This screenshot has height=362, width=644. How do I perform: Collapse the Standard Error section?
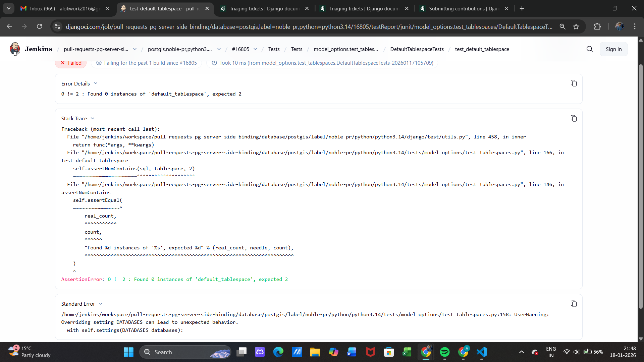pyautogui.click(x=101, y=304)
